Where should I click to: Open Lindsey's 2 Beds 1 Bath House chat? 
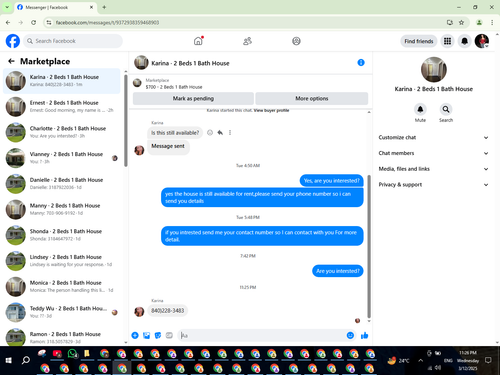click(x=62, y=261)
